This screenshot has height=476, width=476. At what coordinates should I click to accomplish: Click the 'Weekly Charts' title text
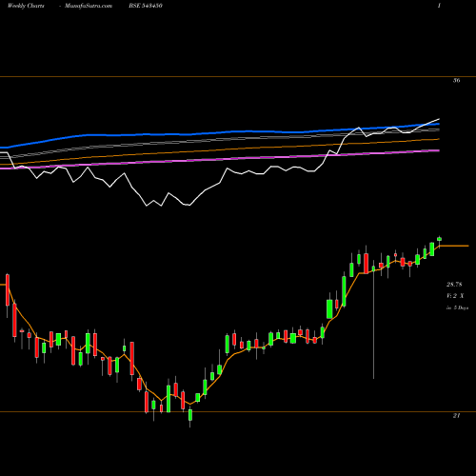(x=26, y=6)
